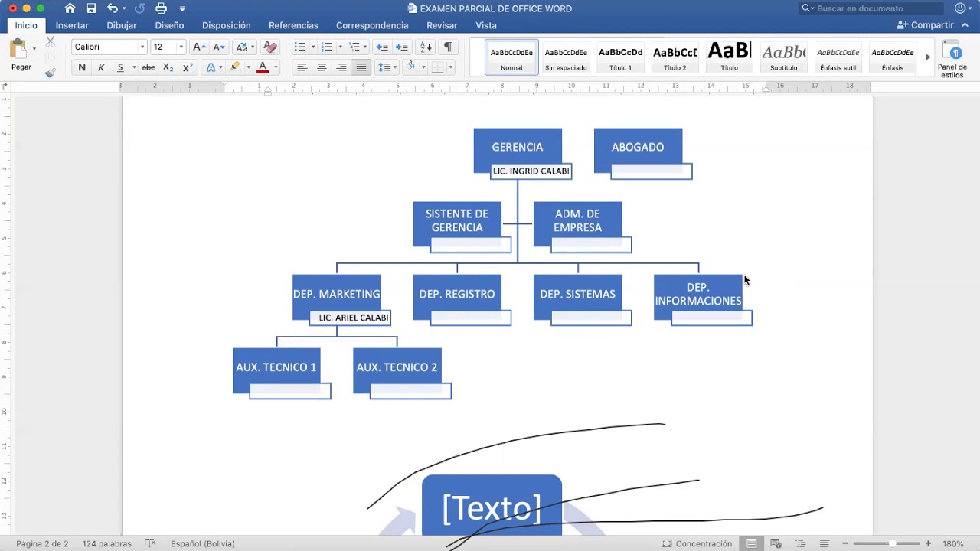Increase font size with the A up icon
980x551 pixels.
pyautogui.click(x=198, y=47)
